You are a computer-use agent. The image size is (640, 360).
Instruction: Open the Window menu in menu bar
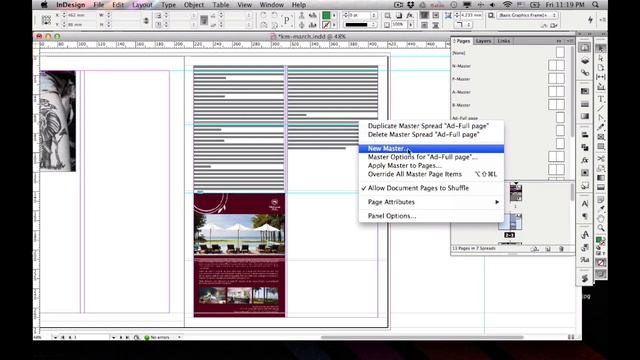271,5
